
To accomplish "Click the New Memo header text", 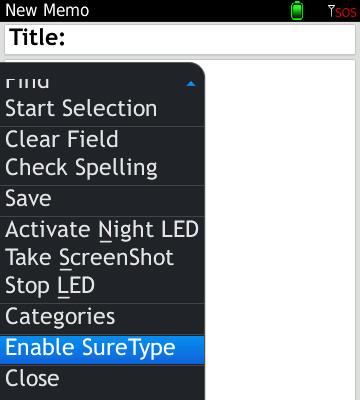I will 47,10.
